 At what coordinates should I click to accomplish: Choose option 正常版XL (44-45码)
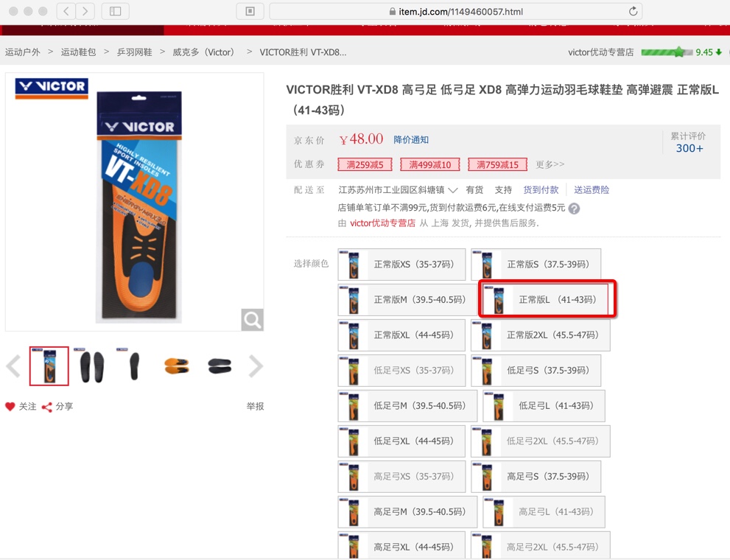pos(401,335)
